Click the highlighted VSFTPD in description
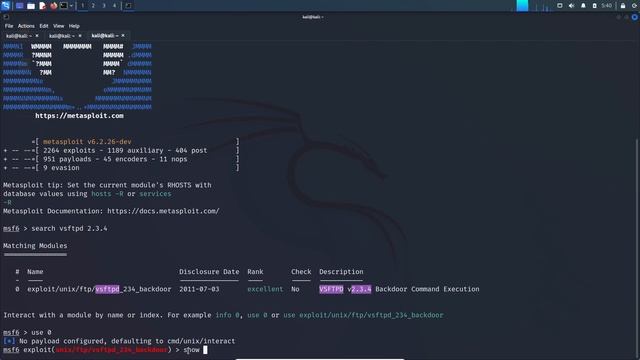Viewport: 640px width, 360px height. (331, 289)
